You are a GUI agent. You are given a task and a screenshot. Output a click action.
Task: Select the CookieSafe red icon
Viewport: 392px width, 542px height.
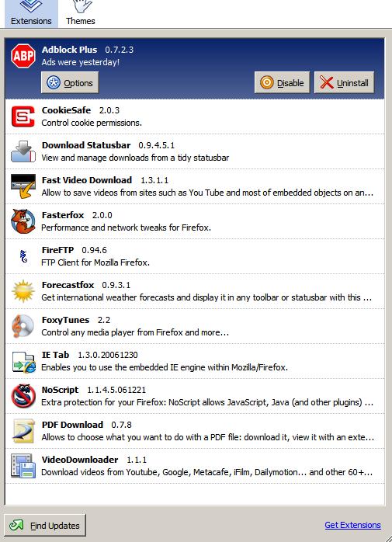tap(23, 116)
